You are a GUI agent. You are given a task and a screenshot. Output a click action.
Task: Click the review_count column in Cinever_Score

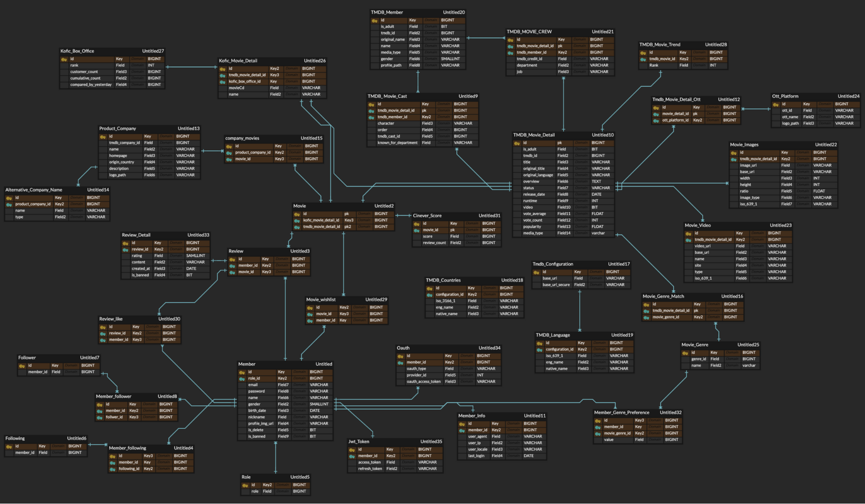(434, 243)
